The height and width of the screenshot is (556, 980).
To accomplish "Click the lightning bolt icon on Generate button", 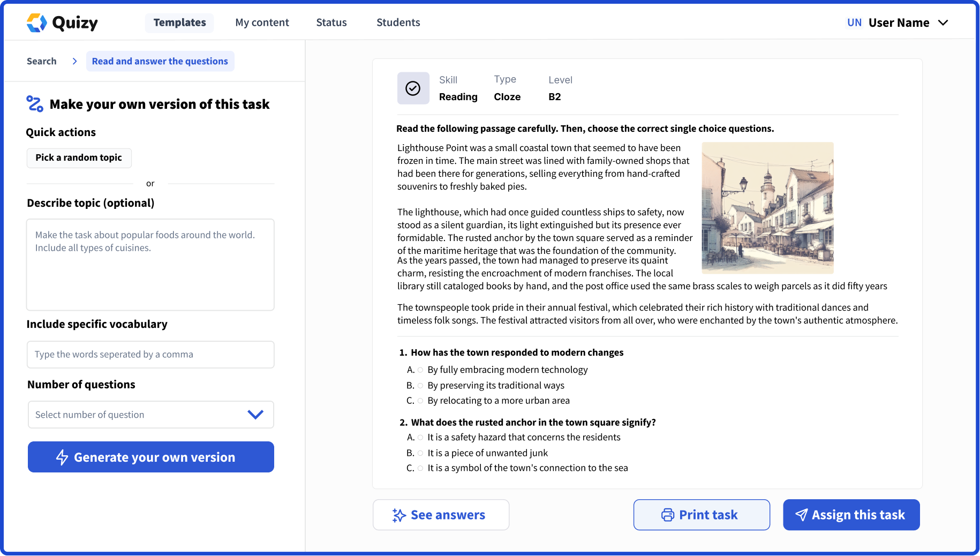I will click(x=62, y=457).
